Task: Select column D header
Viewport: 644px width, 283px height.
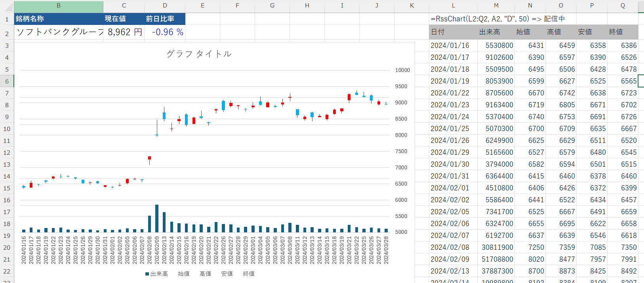Action: click(165, 6)
